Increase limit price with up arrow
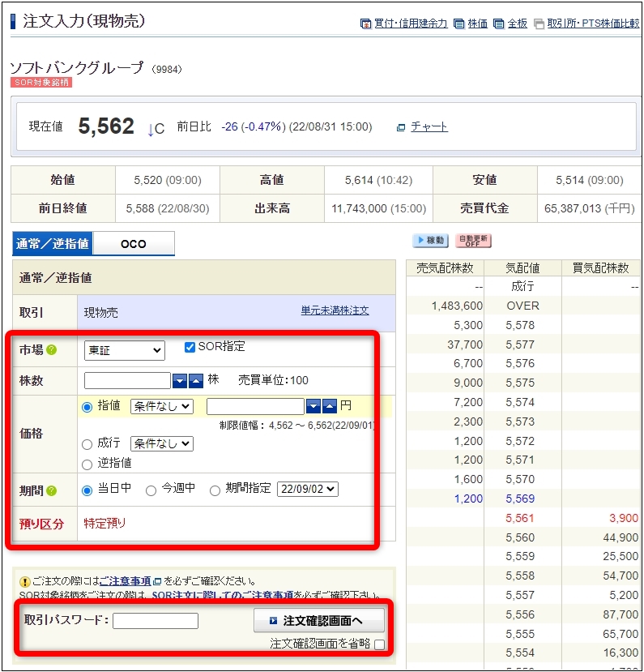This screenshot has height=672, width=644. 330,406
